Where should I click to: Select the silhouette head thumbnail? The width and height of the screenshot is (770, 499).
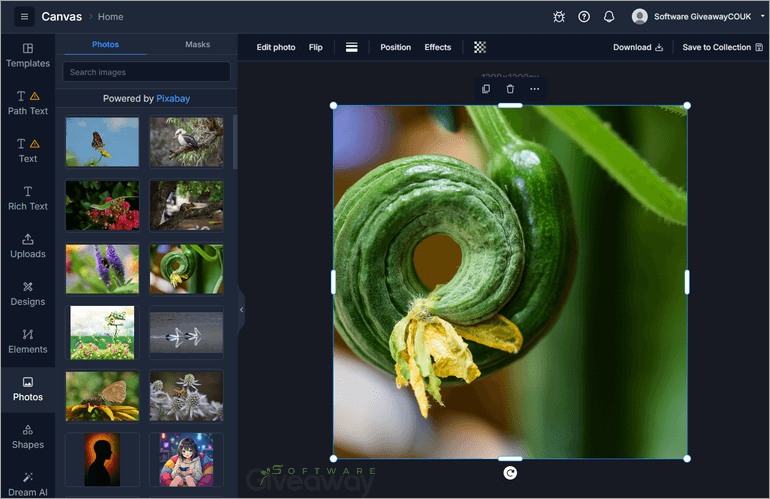tap(102, 459)
